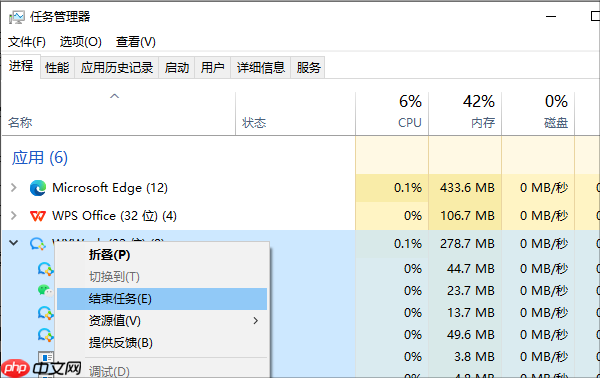Click the Task Manager title bar icon

[16, 17]
